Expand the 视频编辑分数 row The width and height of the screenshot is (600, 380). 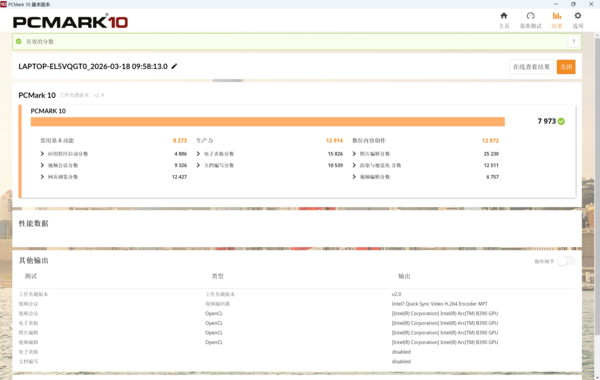tap(354, 177)
